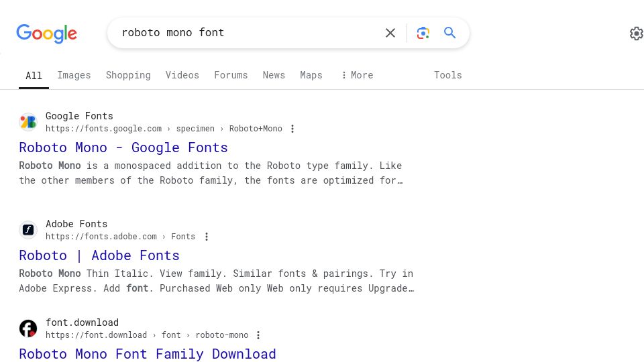Viewport: 644px width, 362px height.
Task: Open the three-dot menu for Google Fonts result
Action: click(x=292, y=129)
